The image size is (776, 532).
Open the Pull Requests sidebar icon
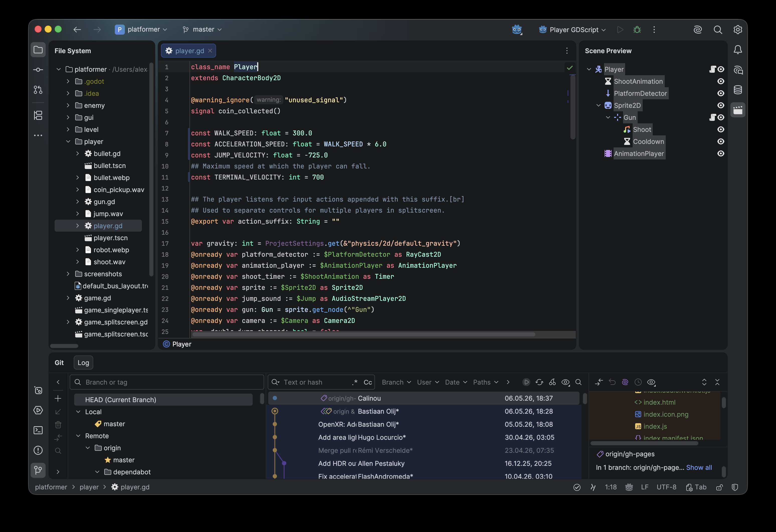(38, 90)
